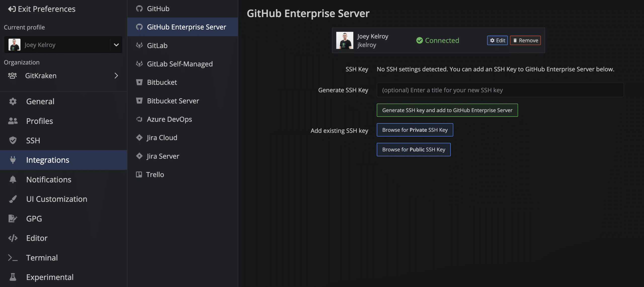The width and height of the screenshot is (644, 287).
Task: Click the Jira Server diamond icon
Action: coord(139,156)
